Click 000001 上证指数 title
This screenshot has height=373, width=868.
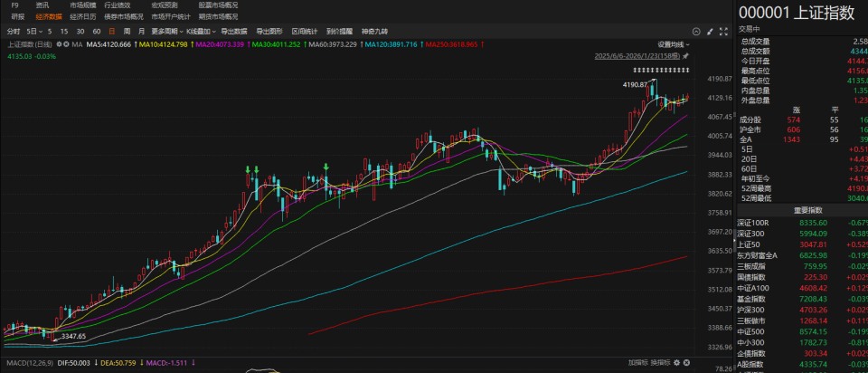click(796, 13)
